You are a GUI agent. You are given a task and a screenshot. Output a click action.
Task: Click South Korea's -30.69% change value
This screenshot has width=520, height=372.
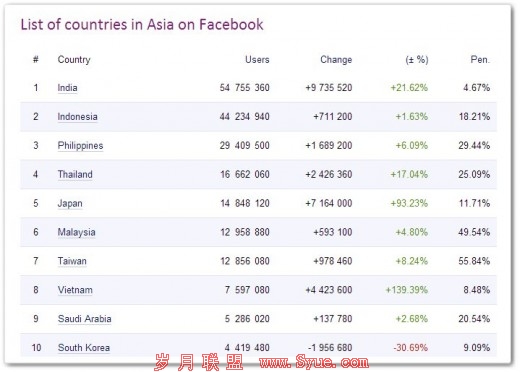pyautogui.click(x=410, y=348)
